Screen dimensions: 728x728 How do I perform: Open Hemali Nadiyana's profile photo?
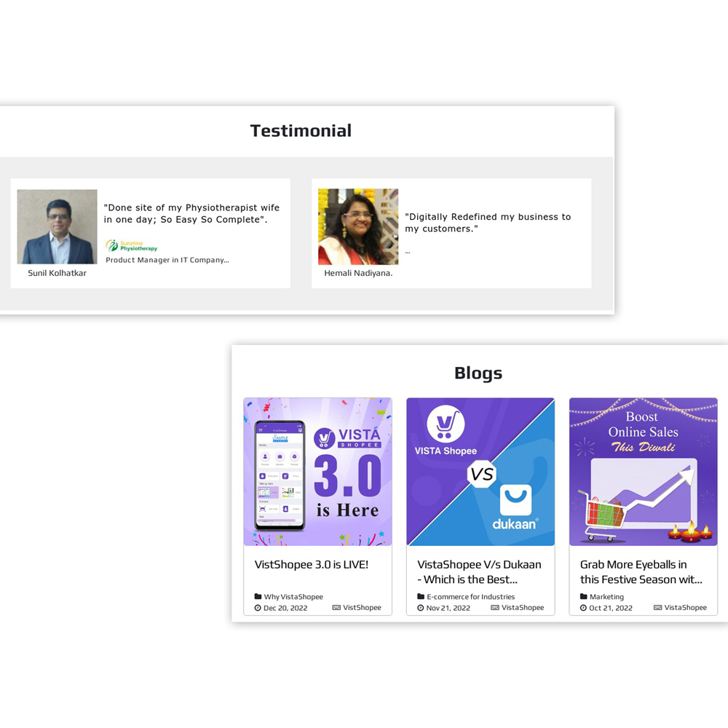(x=358, y=226)
